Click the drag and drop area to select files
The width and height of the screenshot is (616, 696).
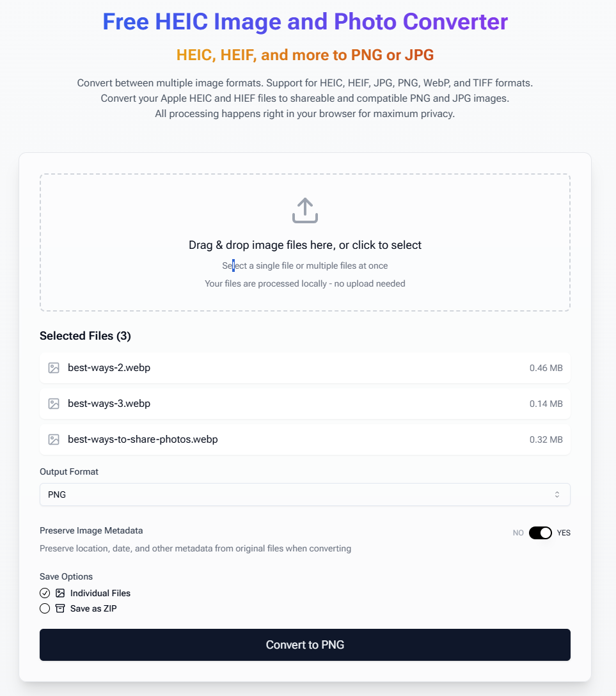coord(305,243)
